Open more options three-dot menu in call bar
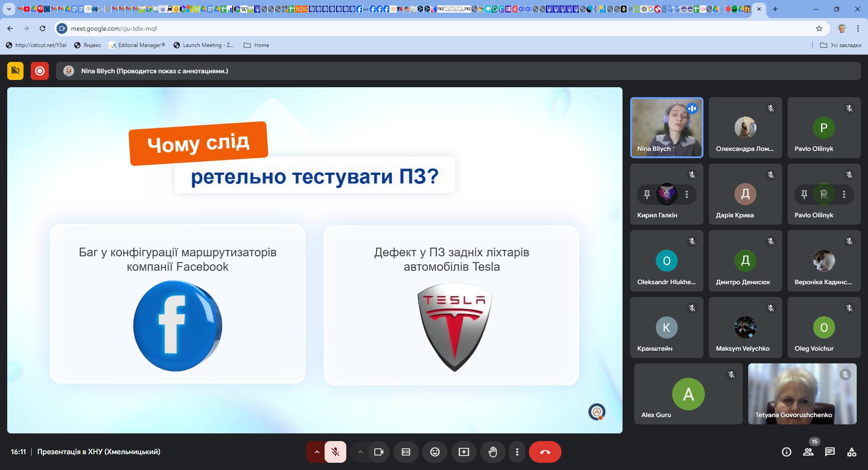Screen dimensions: 868x470 click(517, 452)
